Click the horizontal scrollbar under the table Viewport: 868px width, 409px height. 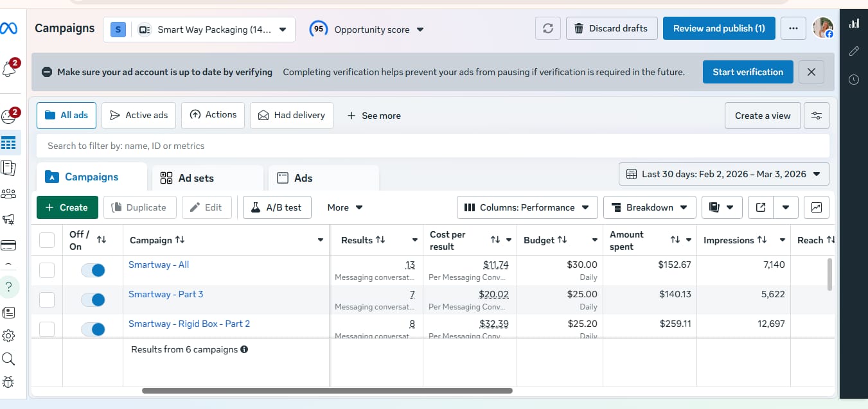[327, 390]
